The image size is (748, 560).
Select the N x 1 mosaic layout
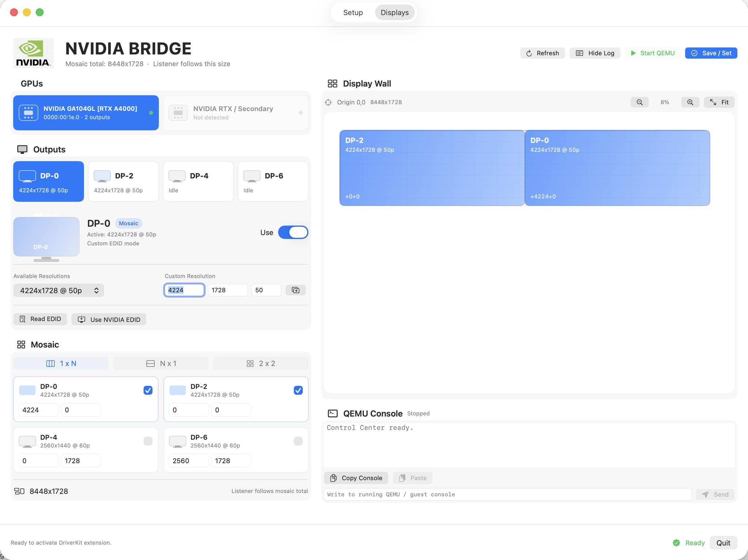(x=161, y=363)
